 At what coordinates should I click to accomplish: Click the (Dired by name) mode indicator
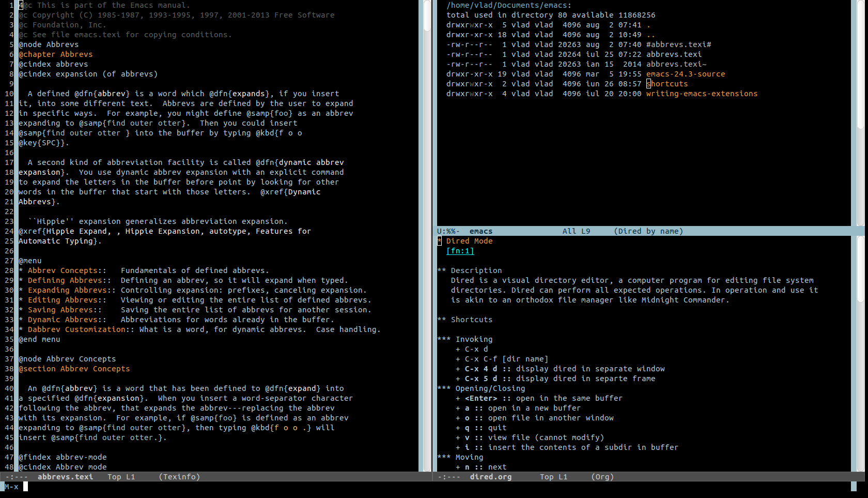(648, 231)
